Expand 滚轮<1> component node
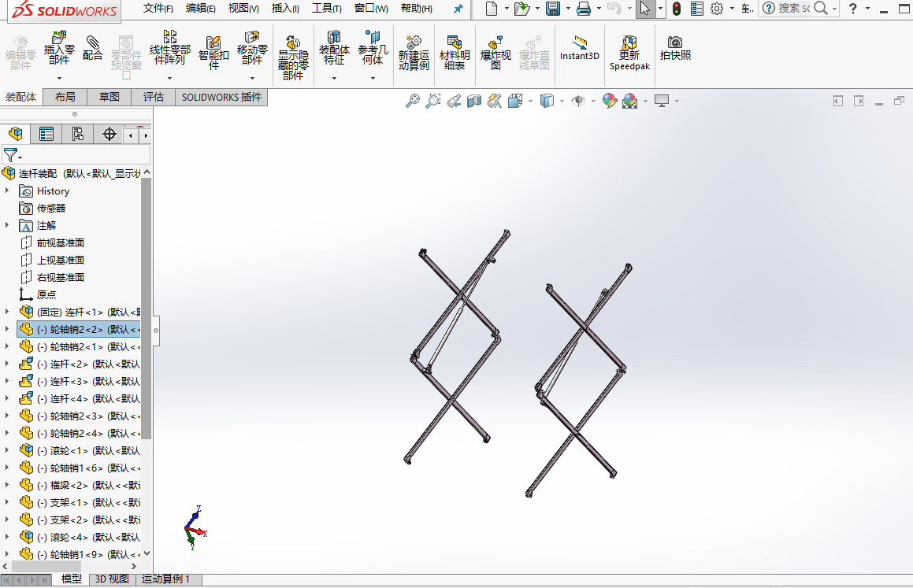913x588 pixels. 7,450
